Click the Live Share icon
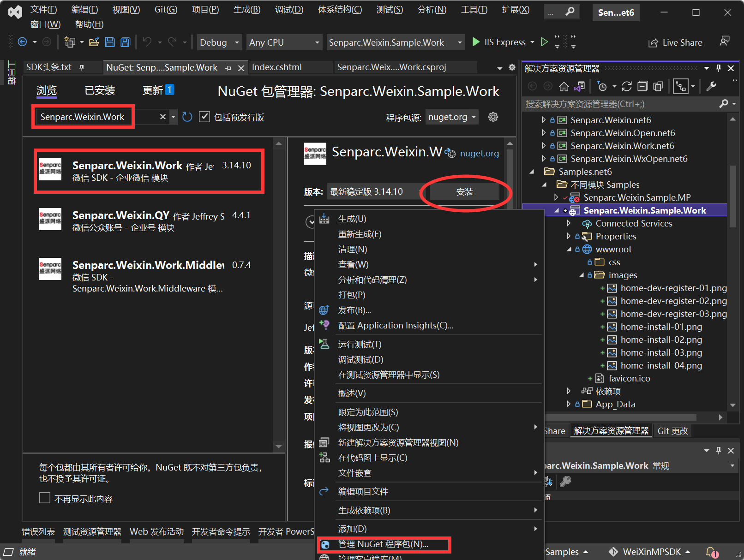The width and height of the screenshot is (744, 560). (x=654, y=42)
